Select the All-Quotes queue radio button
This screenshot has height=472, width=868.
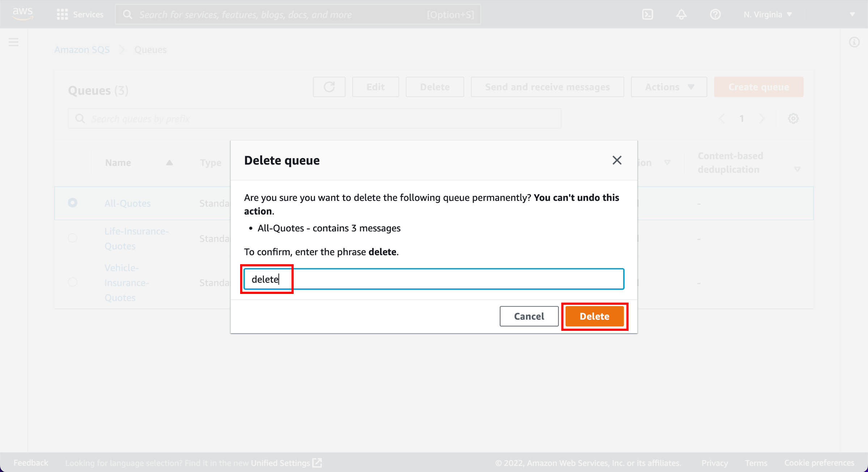pyautogui.click(x=73, y=202)
